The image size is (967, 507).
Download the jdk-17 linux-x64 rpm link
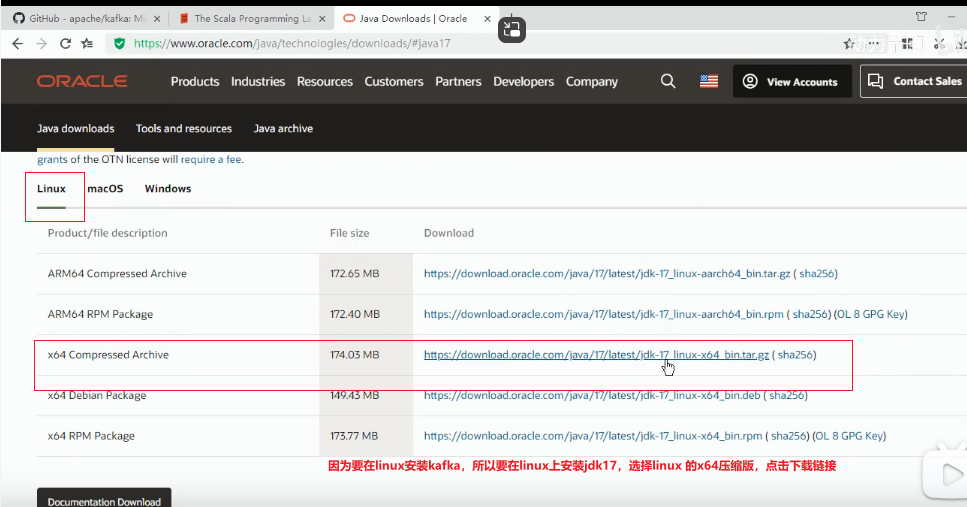tap(593, 435)
